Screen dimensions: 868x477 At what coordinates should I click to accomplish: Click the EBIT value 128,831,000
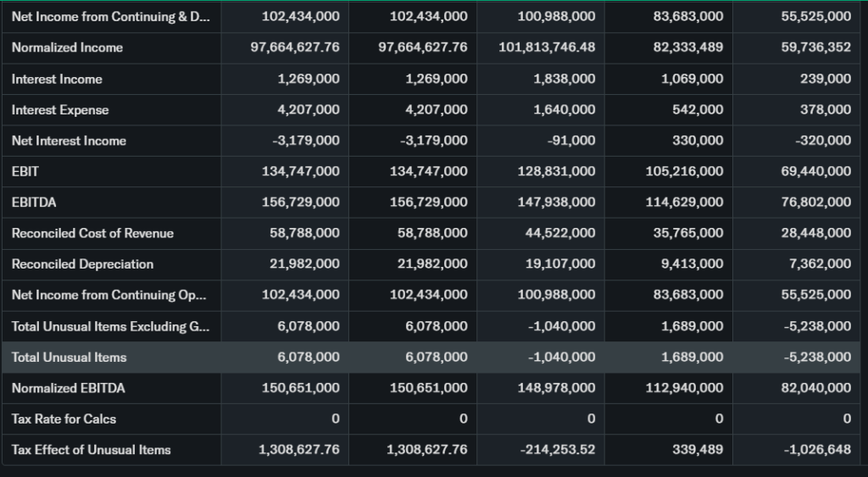(556, 171)
